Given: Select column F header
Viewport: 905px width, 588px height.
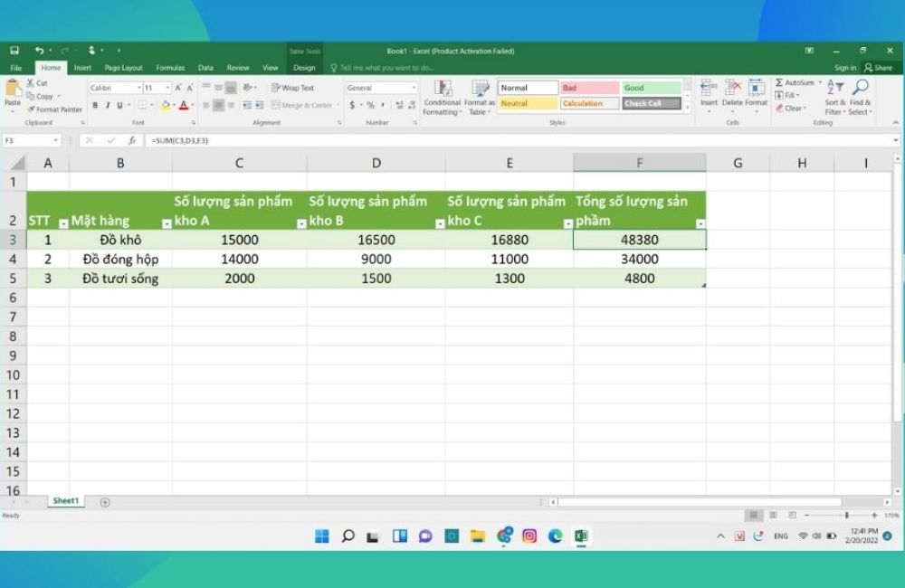Looking at the screenshot, I should (640, 163).
